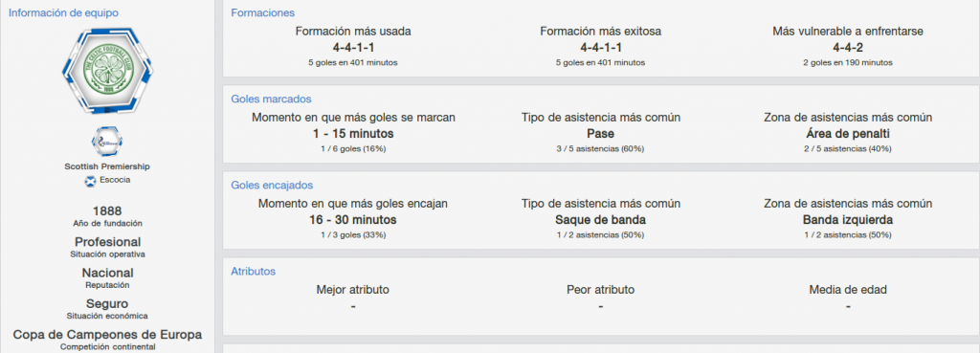The width and height of the screenshot is (980, 353).
Task: Open the Atributos section heading
Action: point(253,271)
